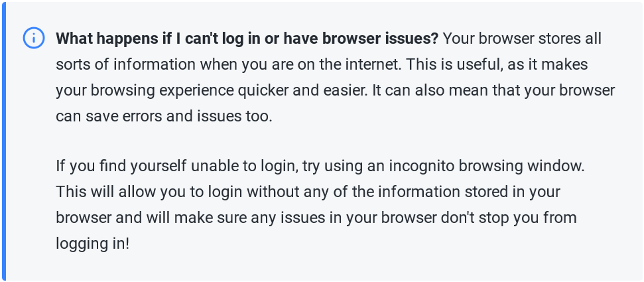The height and width of the screenshot is (282, 644).
Task: Click the blue info circle icon
Action: pyautogui.click(x=33, y=38)
